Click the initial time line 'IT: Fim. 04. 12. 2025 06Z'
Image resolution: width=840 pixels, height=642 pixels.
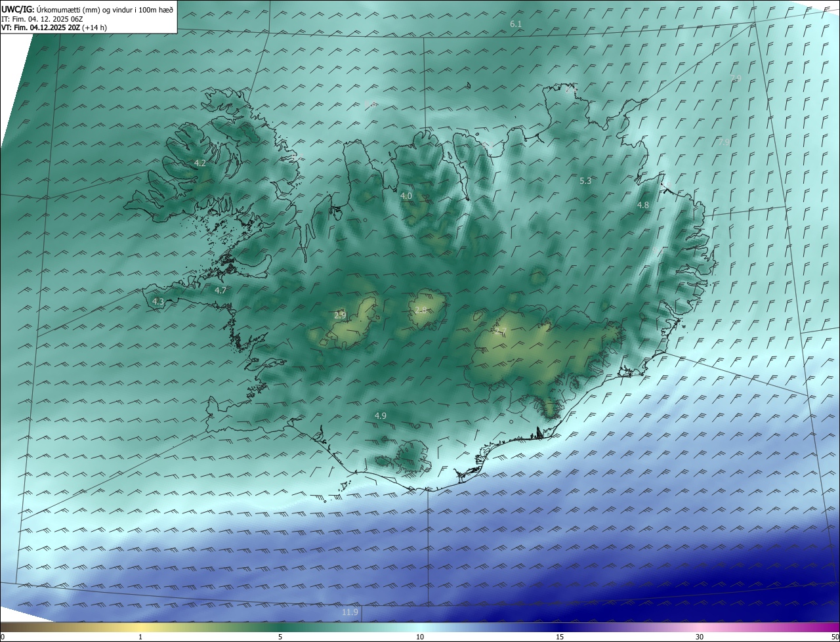pos(42,18)
